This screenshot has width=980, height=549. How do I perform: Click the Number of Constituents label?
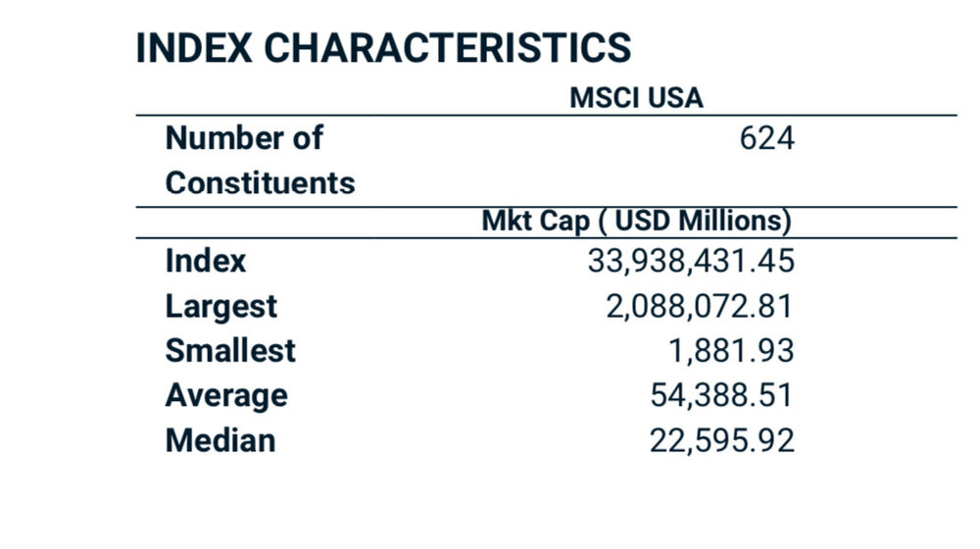pos(260,161)
